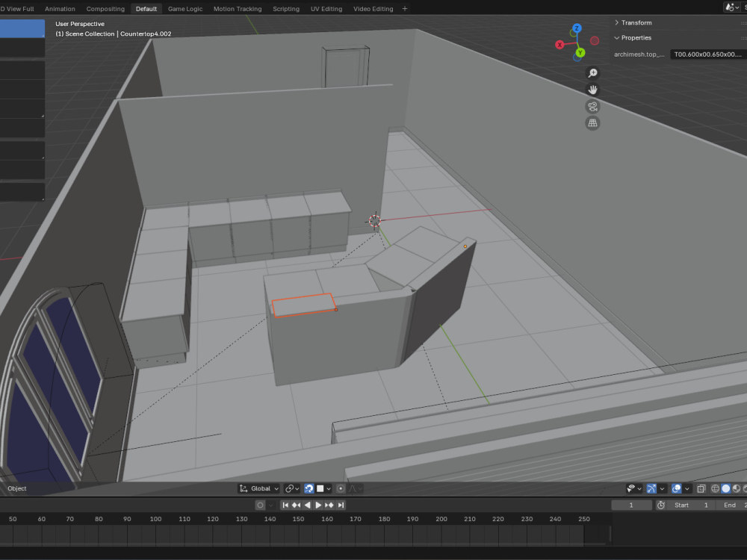Switch to the Animation workspace tab

60,8
